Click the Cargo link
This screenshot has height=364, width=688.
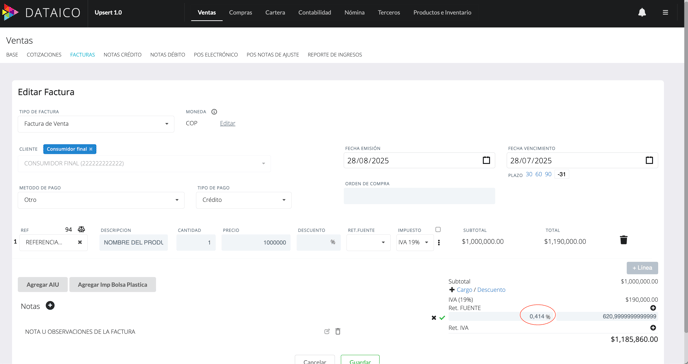[x=464, y=290]
